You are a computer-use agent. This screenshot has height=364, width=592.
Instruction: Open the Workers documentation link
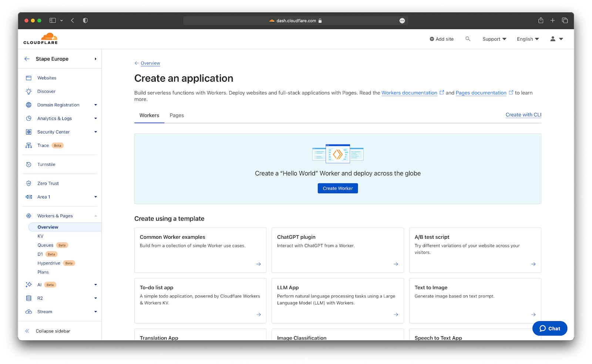pyautogui.click(x=409, y=93)
